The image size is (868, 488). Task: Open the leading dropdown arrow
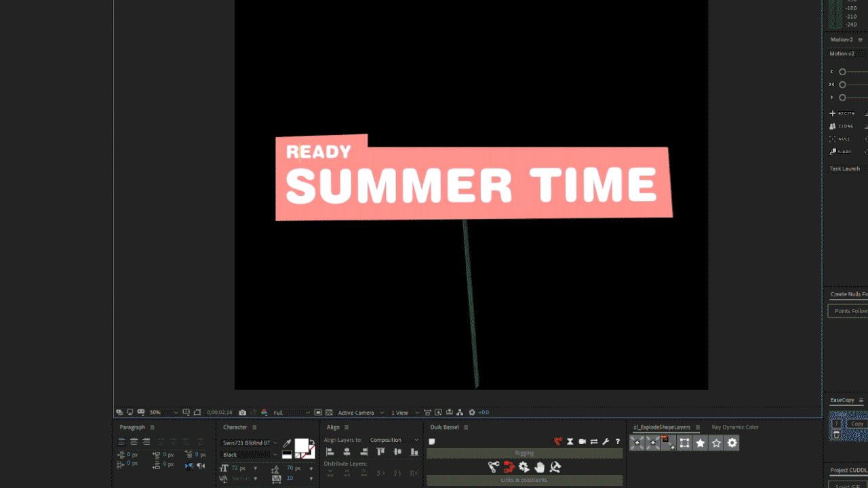point(311,468)
